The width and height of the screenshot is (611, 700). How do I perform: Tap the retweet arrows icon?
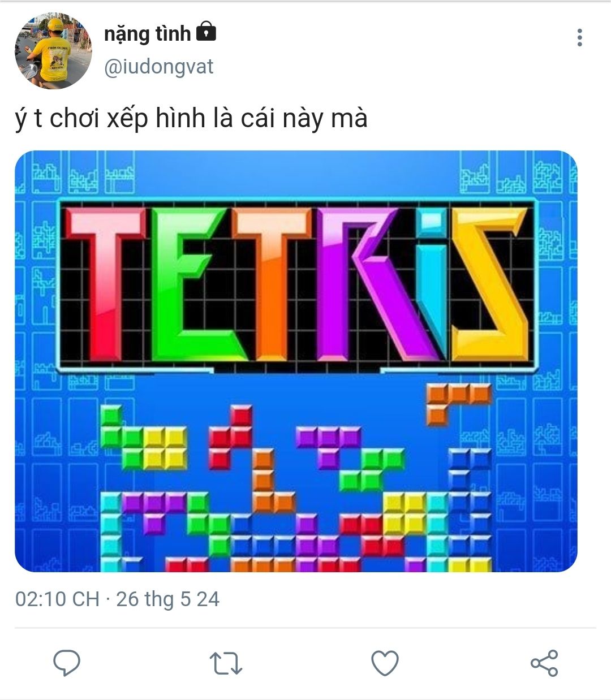click(226, 663)
